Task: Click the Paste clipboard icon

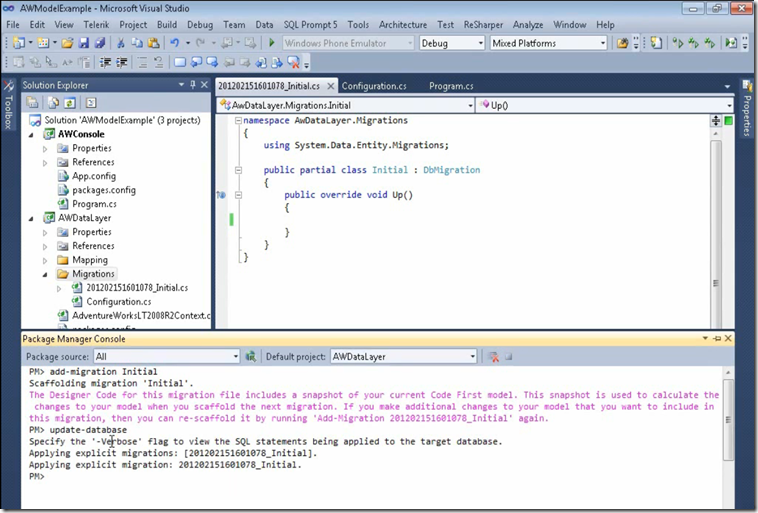Action: tap(154, 43)
